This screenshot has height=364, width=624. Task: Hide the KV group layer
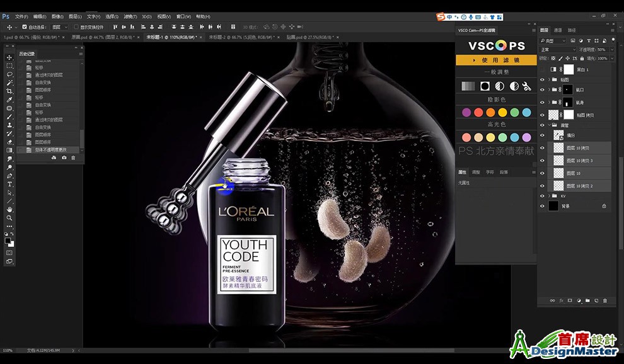pyautogui.click(x=542, y=196)
